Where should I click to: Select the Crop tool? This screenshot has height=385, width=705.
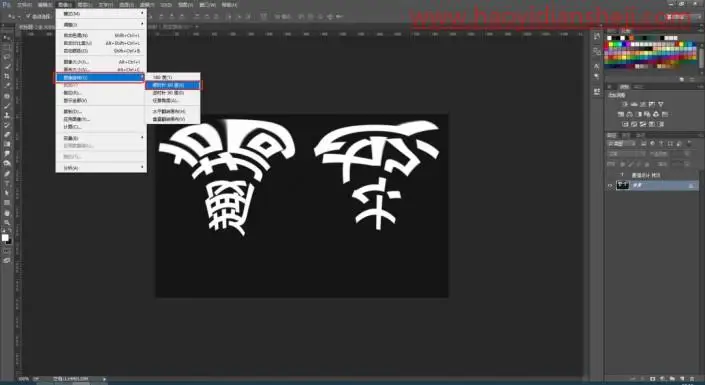(x=7, y=76)
